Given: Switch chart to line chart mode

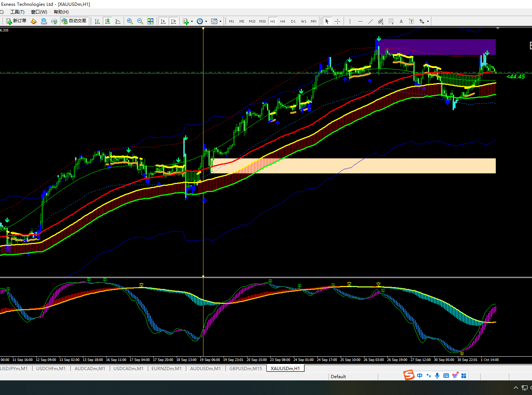Looking at the screenshot, I should tap(118, 21).
